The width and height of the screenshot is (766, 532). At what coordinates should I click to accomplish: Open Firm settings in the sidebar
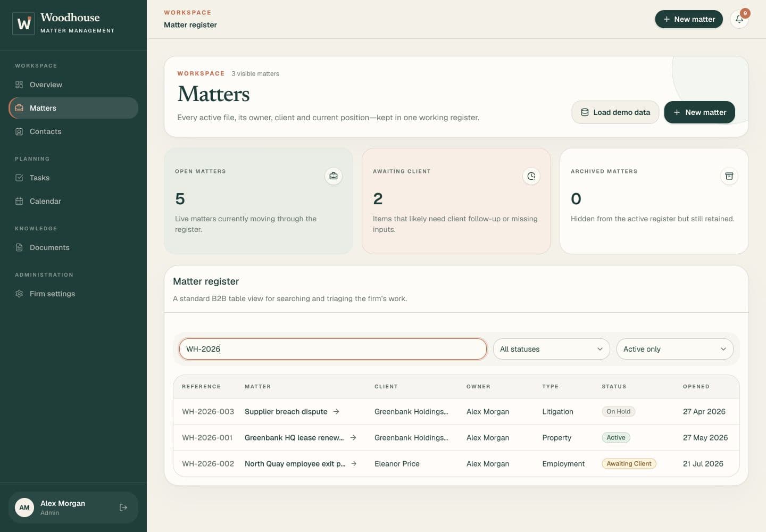click(73, 294)
